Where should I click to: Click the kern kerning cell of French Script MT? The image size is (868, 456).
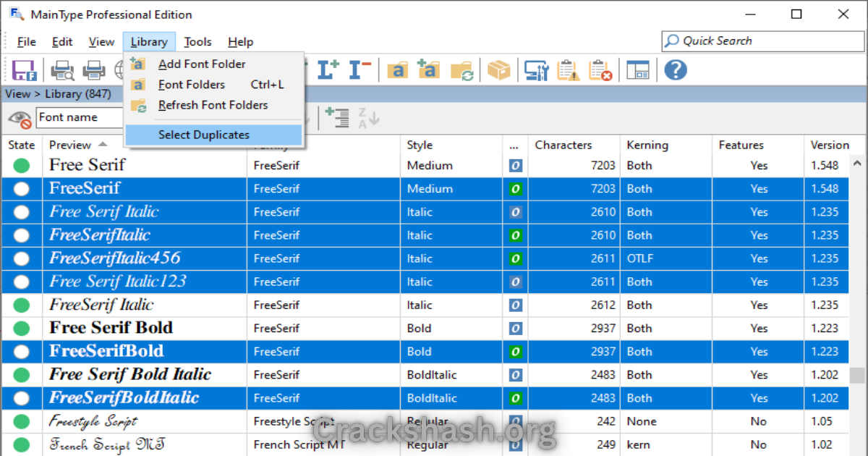(x=639, y=444)
